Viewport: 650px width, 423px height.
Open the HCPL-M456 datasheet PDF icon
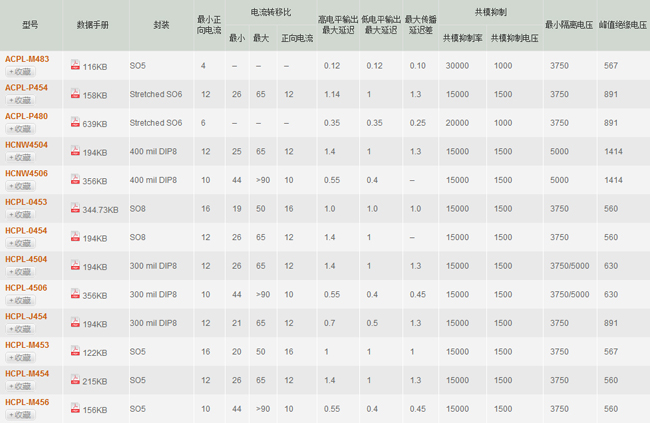click(x=75, y=409)
